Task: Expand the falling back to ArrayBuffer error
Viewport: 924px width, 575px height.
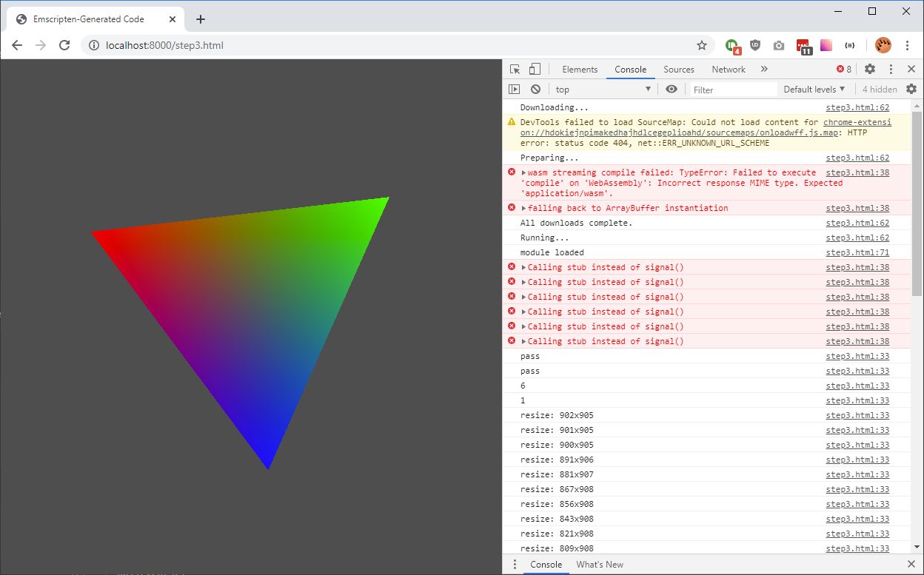Action: click(x=524, y=208)
